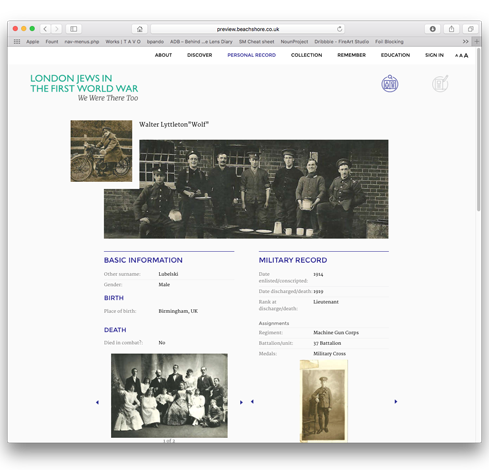Open the standing soldier portrait photo
Image resolution: width=489 pixels, height=470 pixels.
tap(324, 401)
